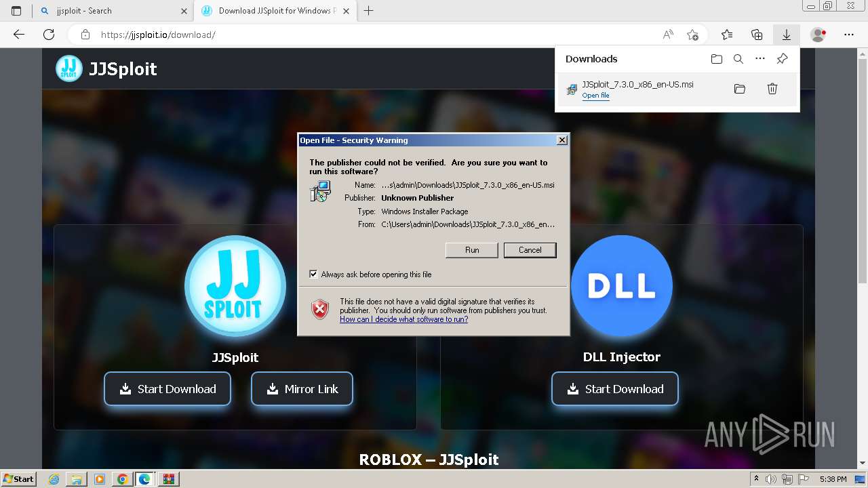The height and width of the screenshot is (488, 868).
Task: Click Open file link in Downloads
Action: (595, 96)
